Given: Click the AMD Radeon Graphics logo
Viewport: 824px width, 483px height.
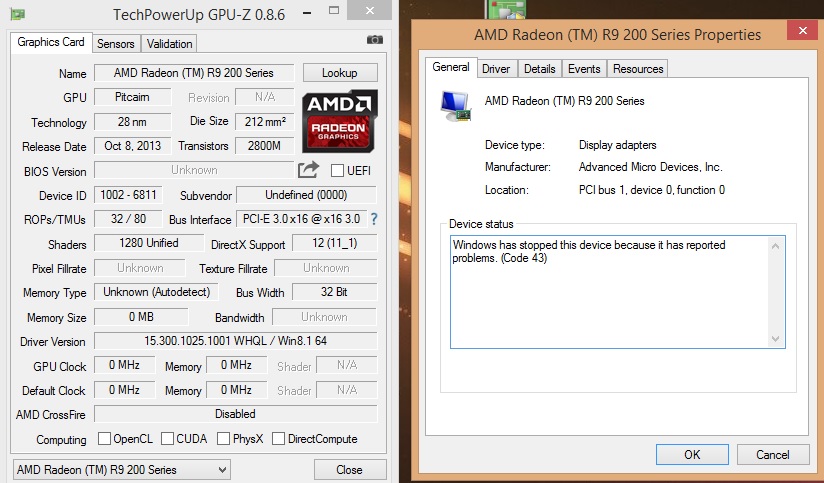Looking at the screenshot, I should [x=339, y=121].
